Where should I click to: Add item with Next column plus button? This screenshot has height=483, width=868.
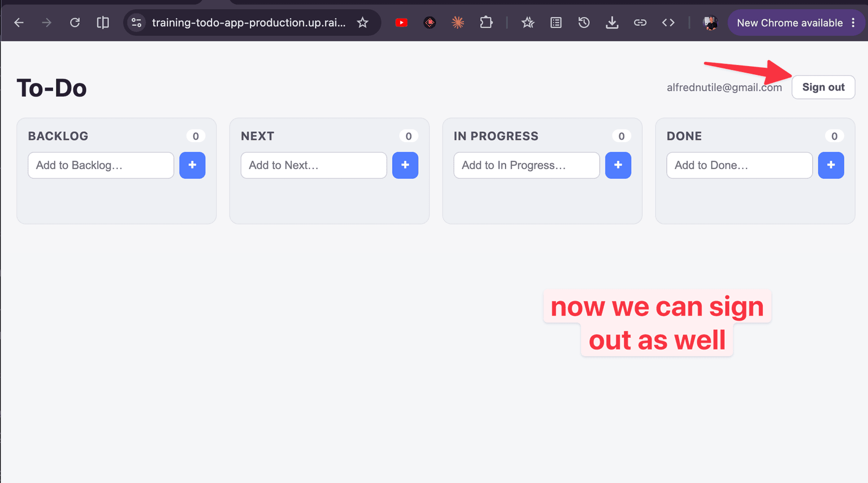tap(405, 165)
